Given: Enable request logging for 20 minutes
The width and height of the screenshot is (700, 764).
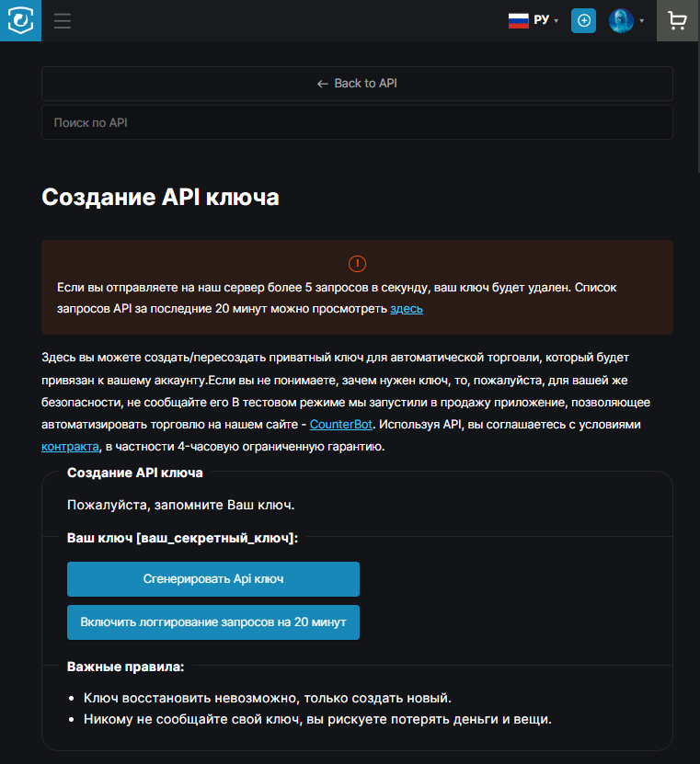Looking at the screenshot, I should point(213,622).
